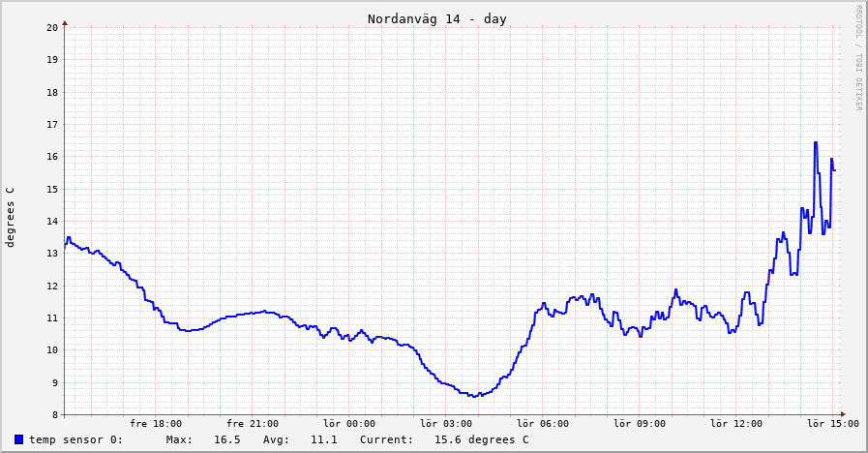
Task: Click the 'degrees C' vertical axis title
Action: pos(10,217)
